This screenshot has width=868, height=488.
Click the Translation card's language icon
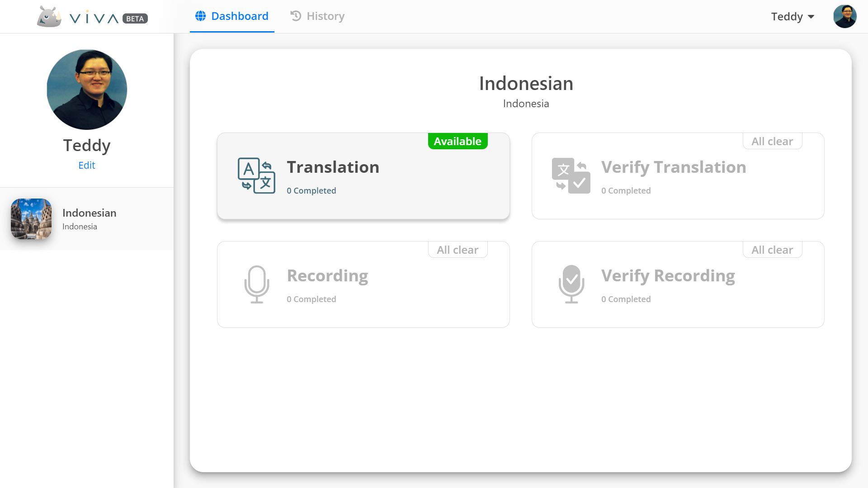point(256,175)
